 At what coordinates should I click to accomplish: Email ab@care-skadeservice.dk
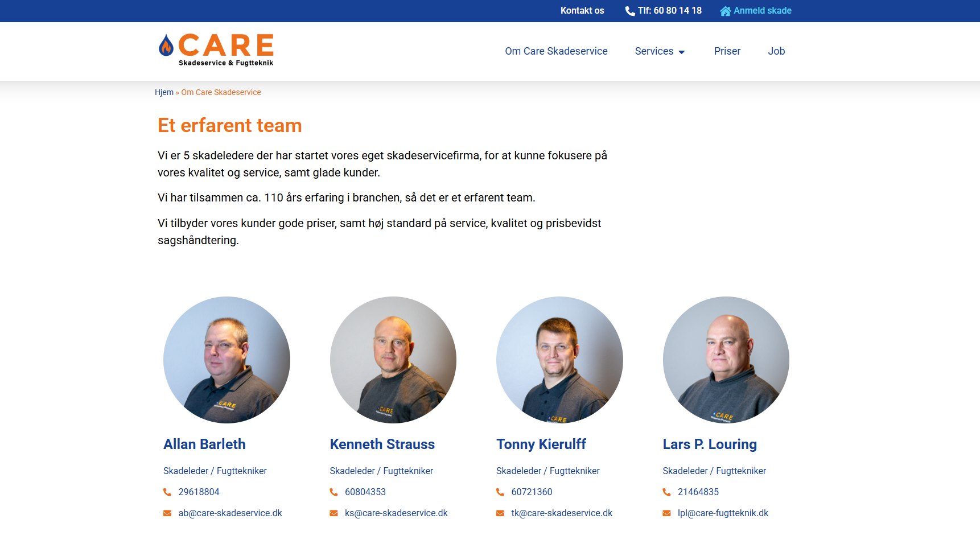(230, 513)
